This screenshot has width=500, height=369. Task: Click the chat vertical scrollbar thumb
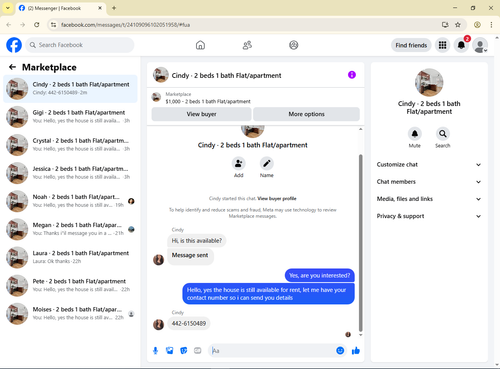(360, 243)
